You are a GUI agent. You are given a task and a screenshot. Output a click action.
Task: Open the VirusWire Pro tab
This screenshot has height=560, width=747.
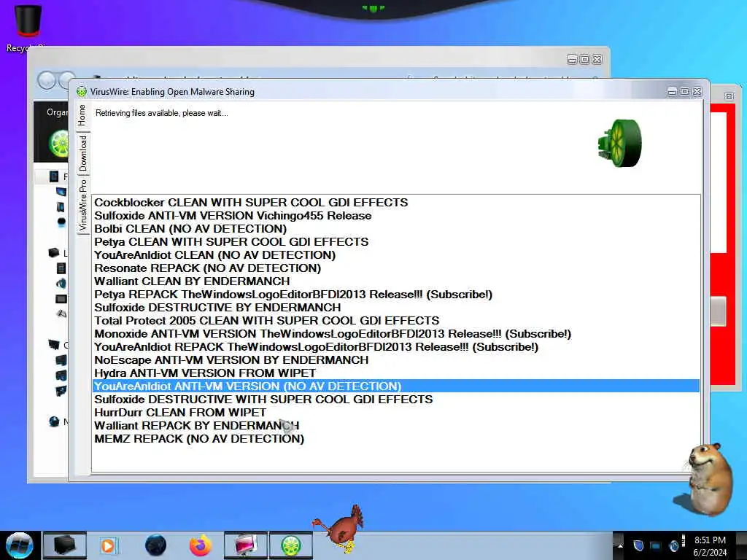(x=82, y=206)
